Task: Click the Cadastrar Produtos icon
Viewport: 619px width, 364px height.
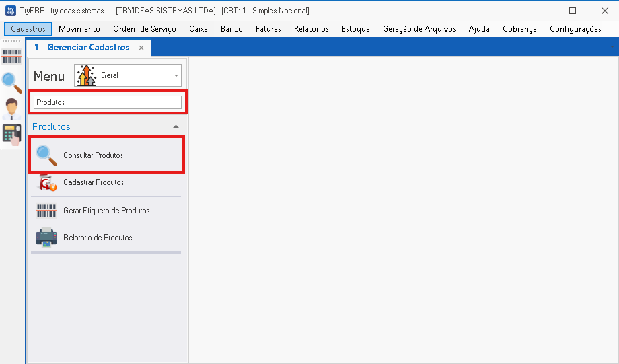Action: click(47, 182)
